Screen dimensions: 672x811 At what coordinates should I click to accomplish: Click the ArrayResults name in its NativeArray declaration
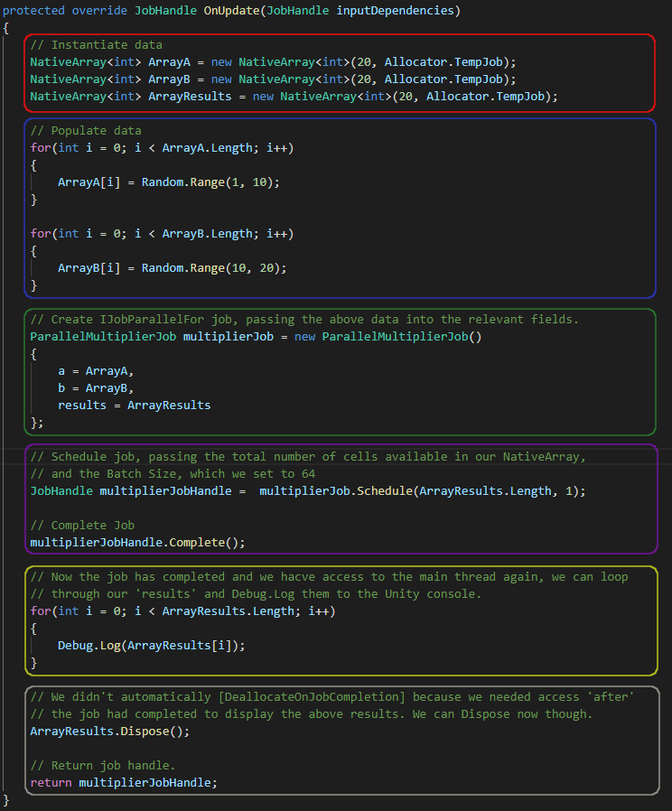[190, 97]
